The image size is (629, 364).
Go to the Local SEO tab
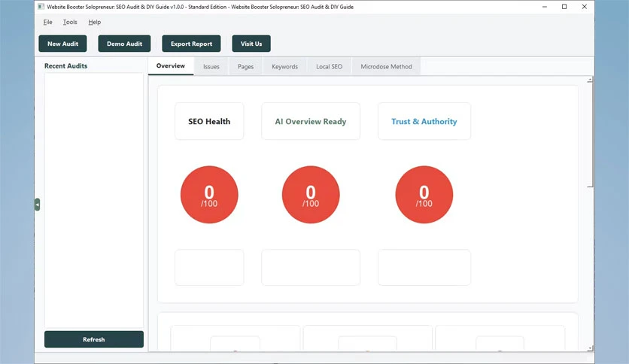pyautogui.click(x=329, y=66)
